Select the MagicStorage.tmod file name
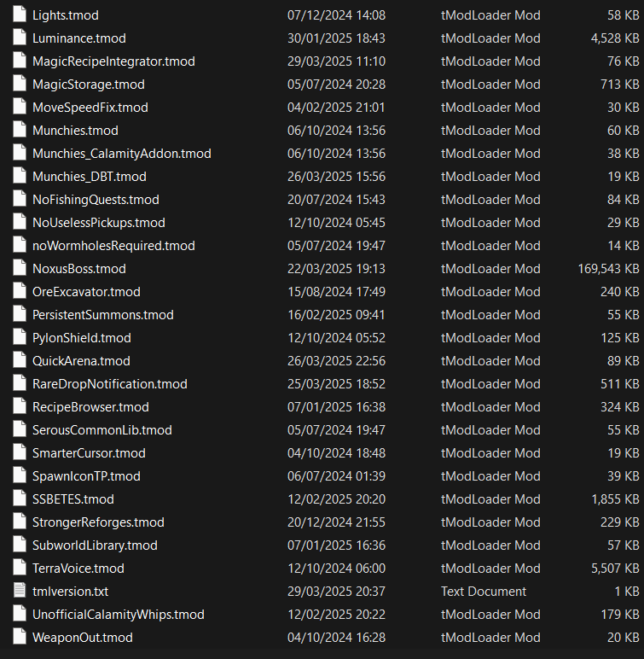The width and height of the screenshot is (644, 659). click(89, 85)
